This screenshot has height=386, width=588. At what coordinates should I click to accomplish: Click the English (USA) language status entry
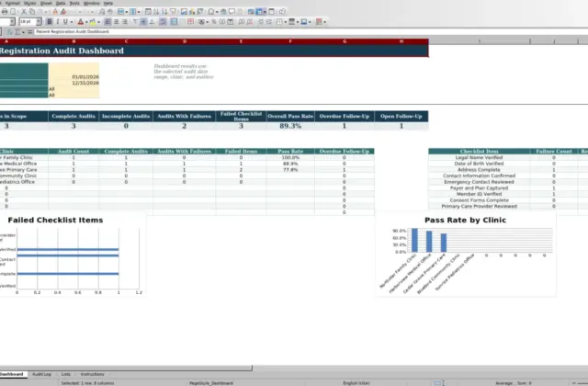[x=356, y=383]
